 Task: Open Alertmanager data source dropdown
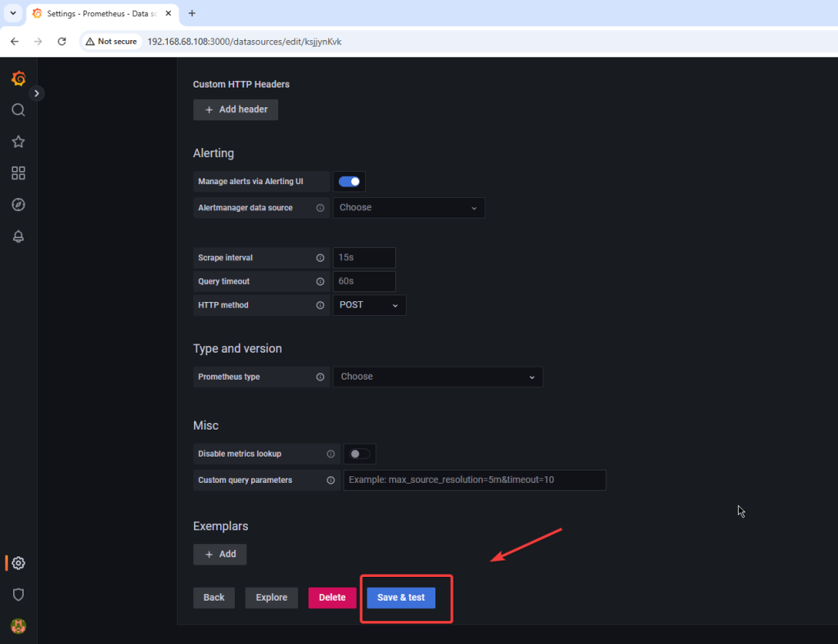click(x=408, y=208)
